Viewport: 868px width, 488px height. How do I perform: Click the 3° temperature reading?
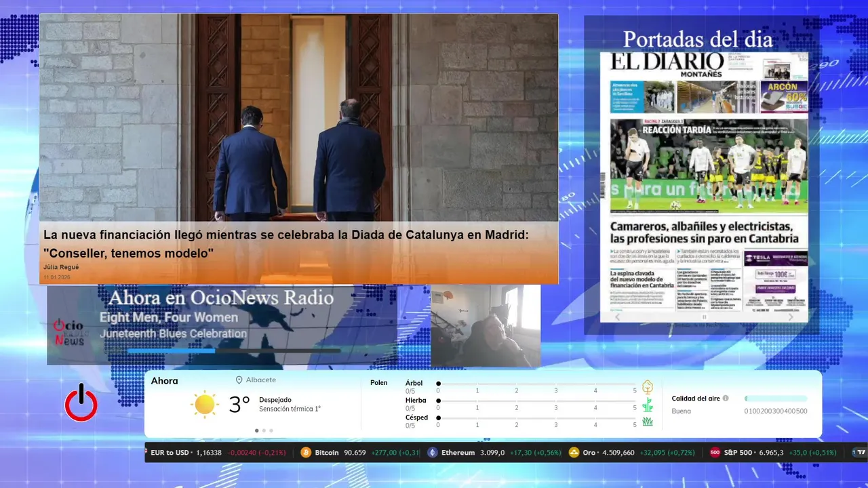(x=239, y=405)
